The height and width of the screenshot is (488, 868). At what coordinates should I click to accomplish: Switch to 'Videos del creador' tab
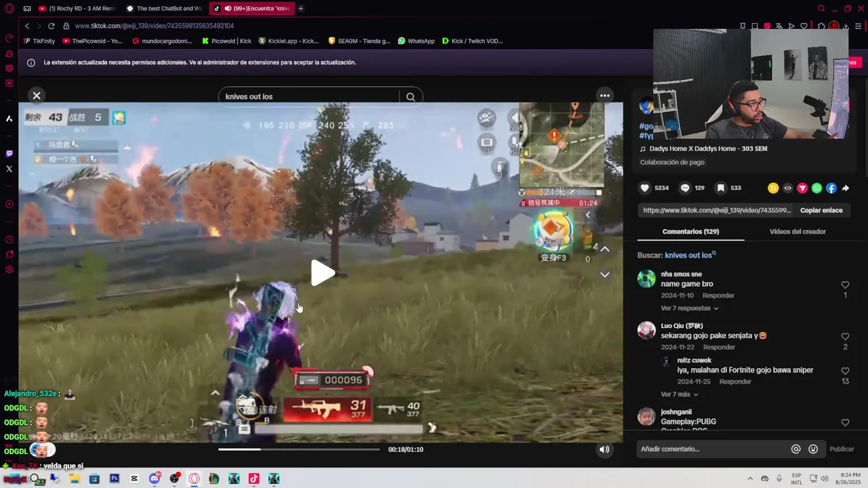[797, 231]
